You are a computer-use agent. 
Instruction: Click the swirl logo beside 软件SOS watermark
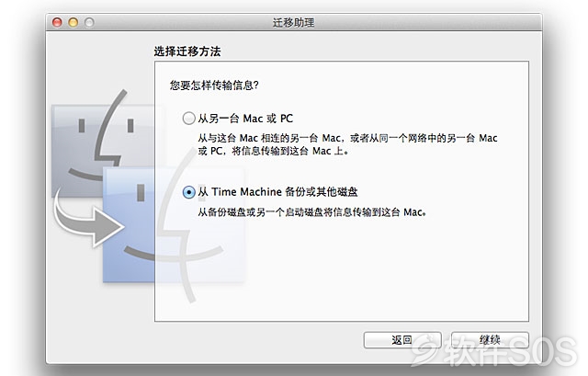[x=425, y=349]
